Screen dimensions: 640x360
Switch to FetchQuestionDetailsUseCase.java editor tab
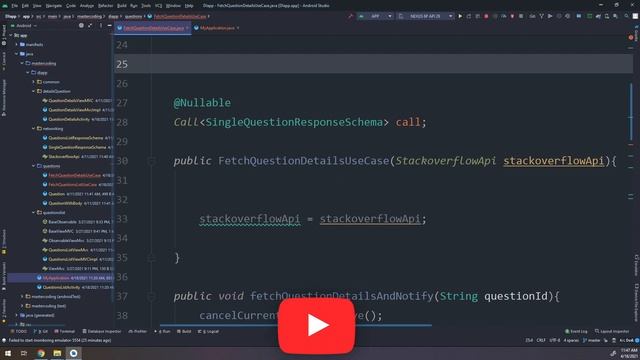pos(153,28)
